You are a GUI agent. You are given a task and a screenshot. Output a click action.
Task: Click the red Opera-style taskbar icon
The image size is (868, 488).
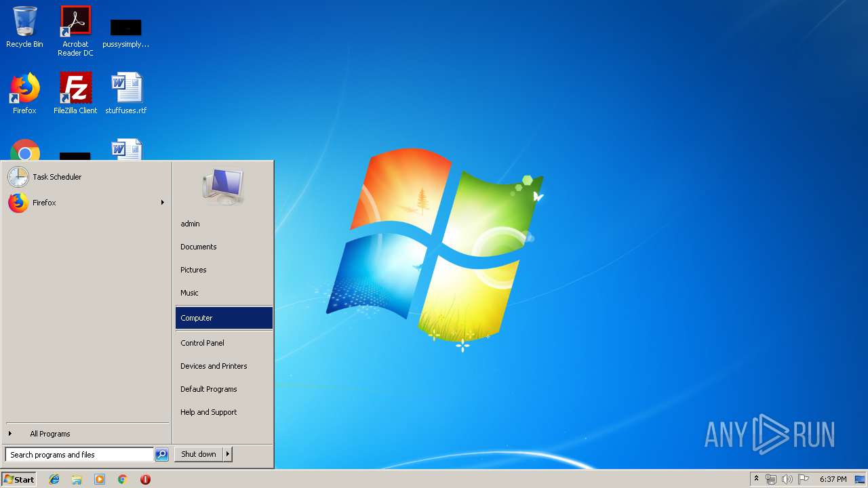pos(145,479)
